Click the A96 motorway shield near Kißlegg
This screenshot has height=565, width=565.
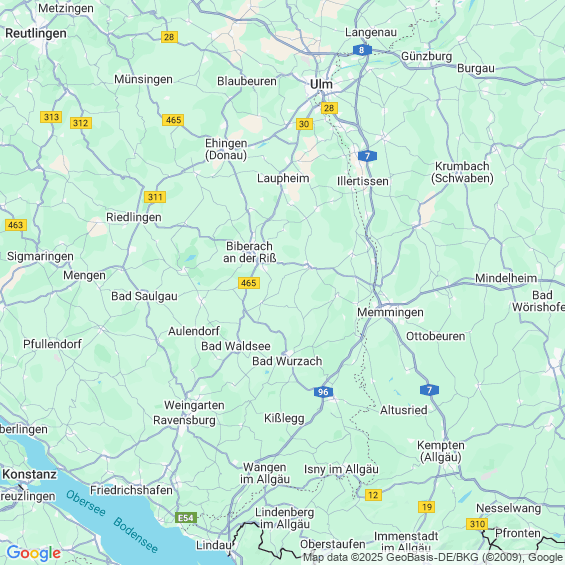pyautogui.click(x=323, y=392)
